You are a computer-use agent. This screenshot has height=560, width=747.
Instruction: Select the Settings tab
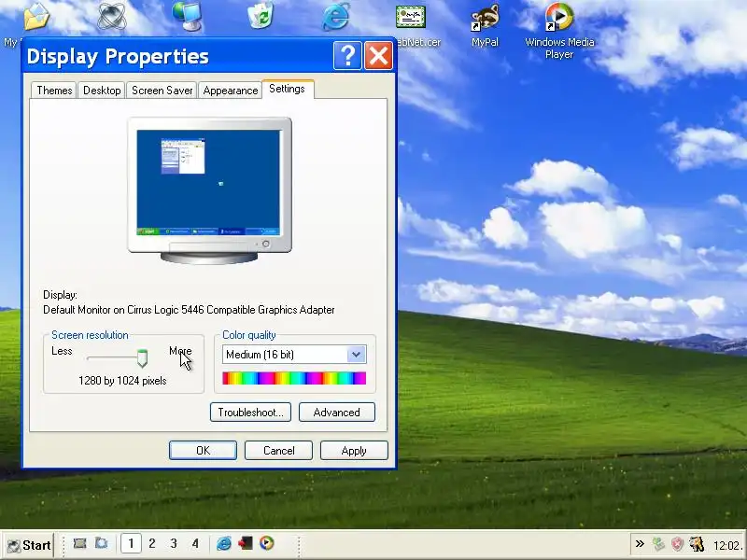(287, 89)
